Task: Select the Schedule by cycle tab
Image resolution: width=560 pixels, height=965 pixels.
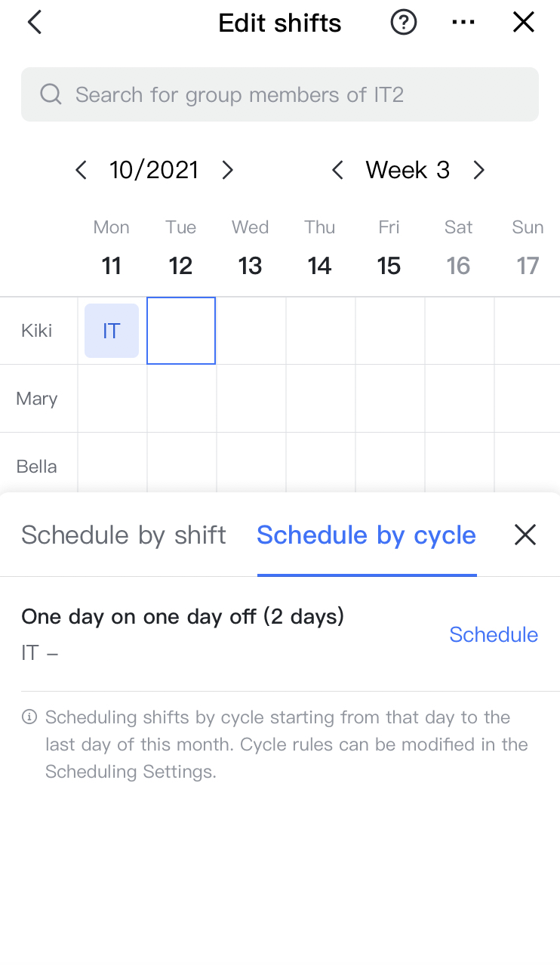Action: [366, 535]
